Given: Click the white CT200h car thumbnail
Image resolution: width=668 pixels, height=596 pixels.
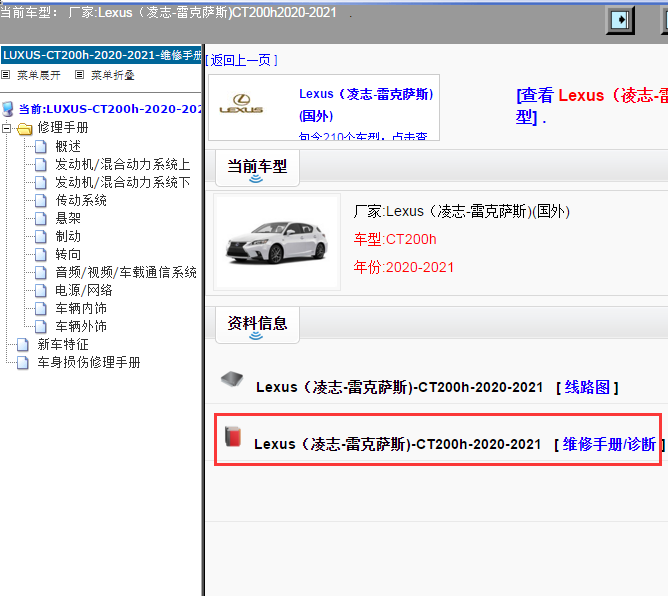Looking at the screenshot, I should [277, 242].
